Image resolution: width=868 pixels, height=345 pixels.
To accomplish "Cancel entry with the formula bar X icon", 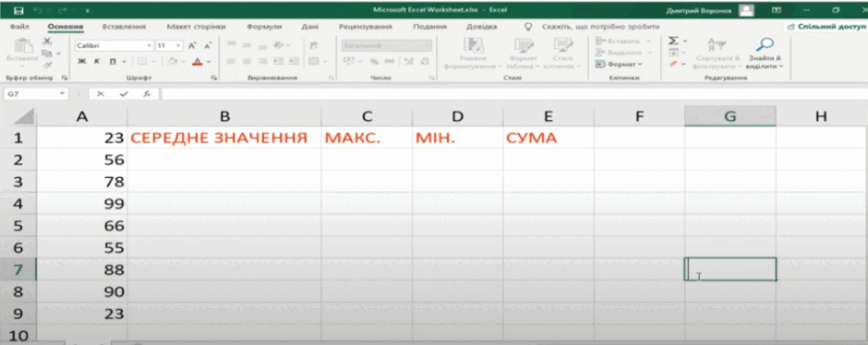I will [x=101, y=94].
